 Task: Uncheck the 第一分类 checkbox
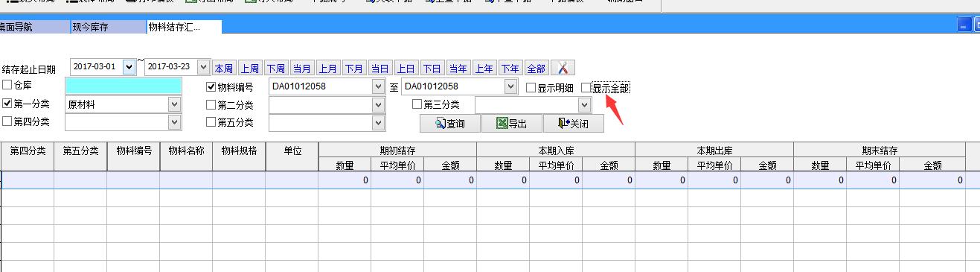(7, 104)
